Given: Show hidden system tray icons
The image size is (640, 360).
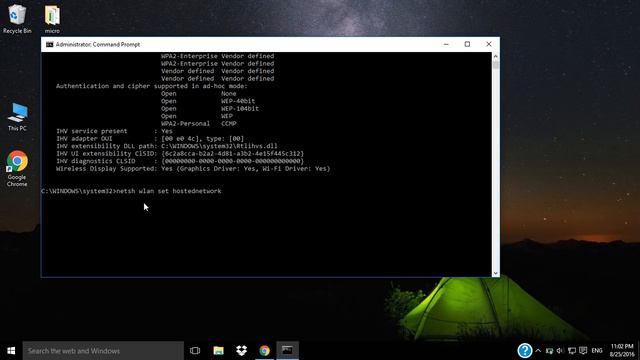Looking at the screenshot, I should tap(538, 351).
